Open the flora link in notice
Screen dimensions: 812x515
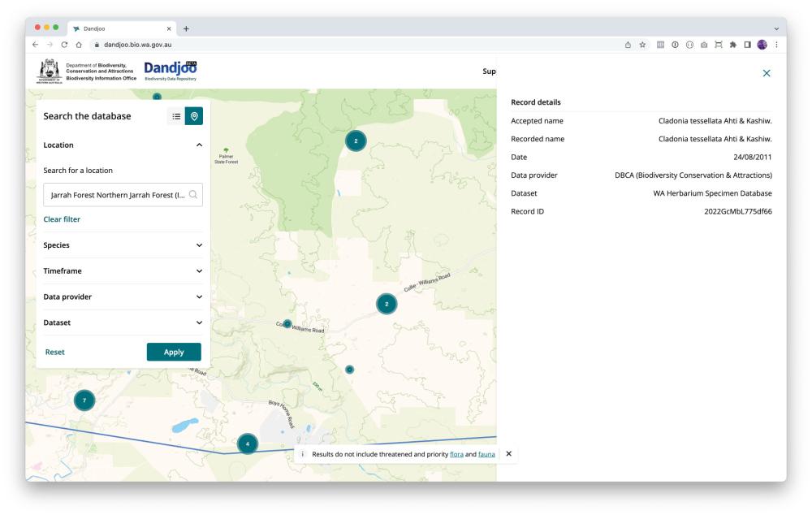tap(456, 454)
